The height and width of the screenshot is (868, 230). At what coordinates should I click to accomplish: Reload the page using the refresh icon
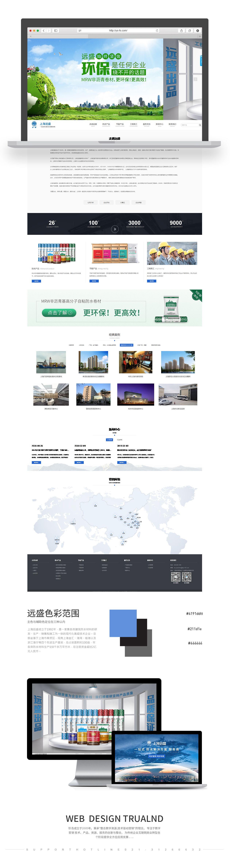pyautogui.click(x=157, y=31)
